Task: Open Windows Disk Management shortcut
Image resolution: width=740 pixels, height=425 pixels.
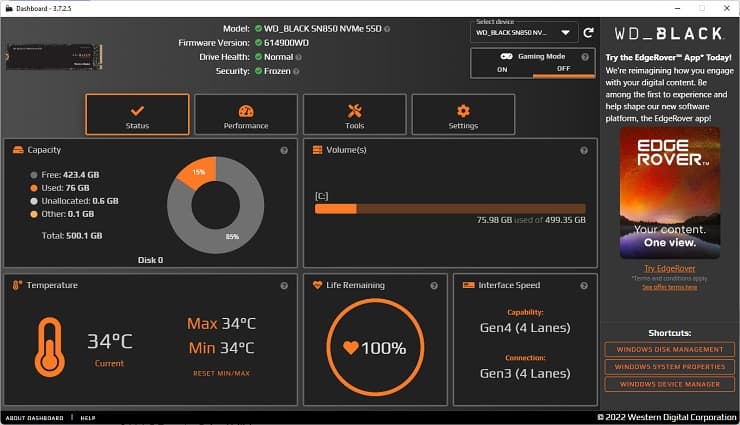Action: pyautogui.click(x=670, y=350)
